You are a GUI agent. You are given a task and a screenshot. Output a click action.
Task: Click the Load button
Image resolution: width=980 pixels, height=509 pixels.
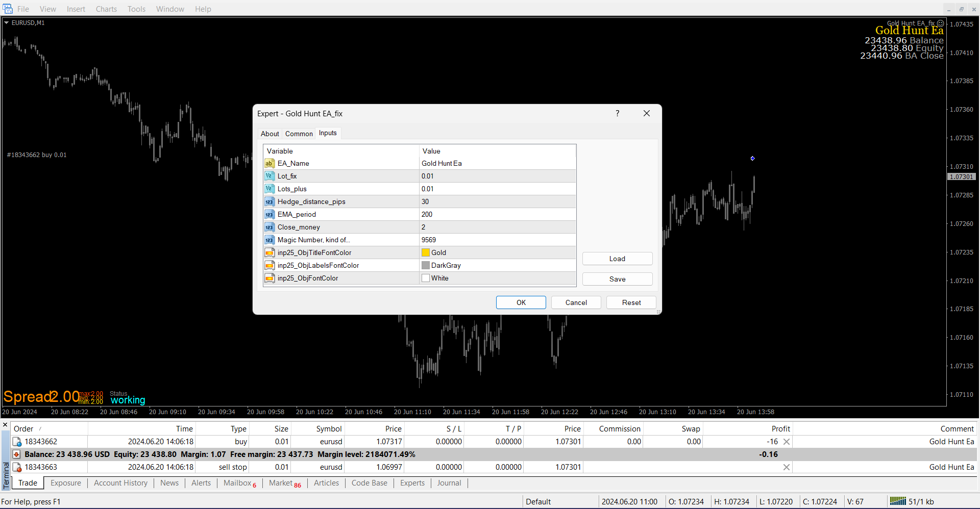[x=617, y=259]
